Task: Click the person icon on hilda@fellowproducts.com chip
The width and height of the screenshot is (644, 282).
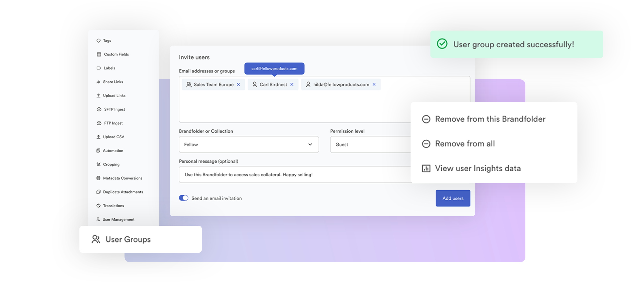Action: (308, 85)
